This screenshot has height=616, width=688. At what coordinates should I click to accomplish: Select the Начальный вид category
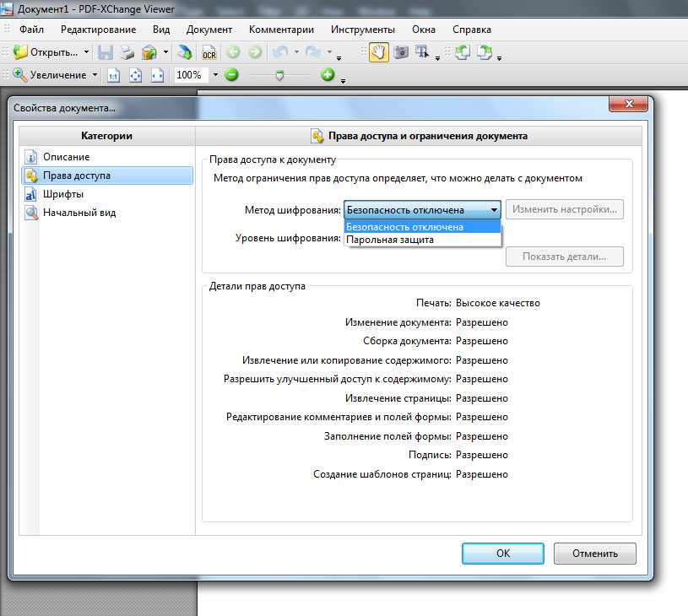coord(107,213)
